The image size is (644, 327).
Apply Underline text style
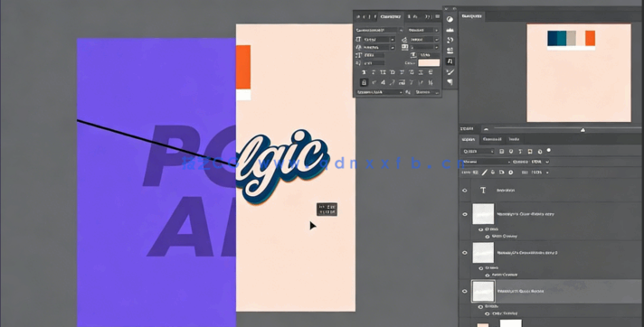[x=421, y=72]
